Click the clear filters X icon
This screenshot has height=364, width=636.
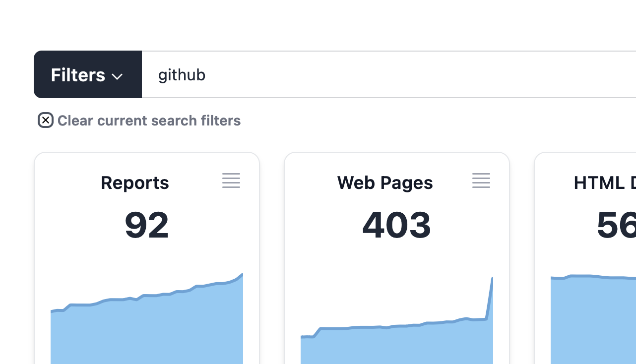(x=46, y=120)
